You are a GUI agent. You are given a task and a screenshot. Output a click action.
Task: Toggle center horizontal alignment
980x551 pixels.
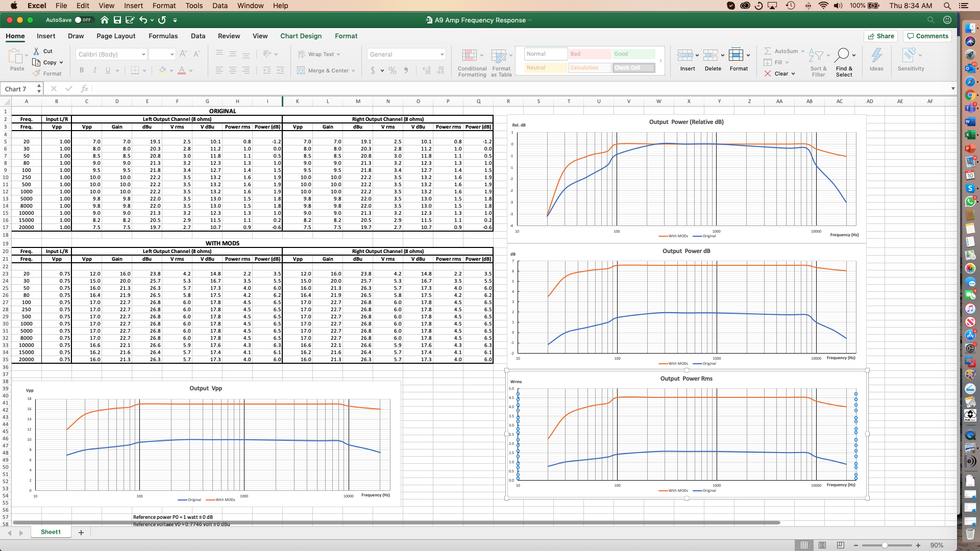point(233,70)
